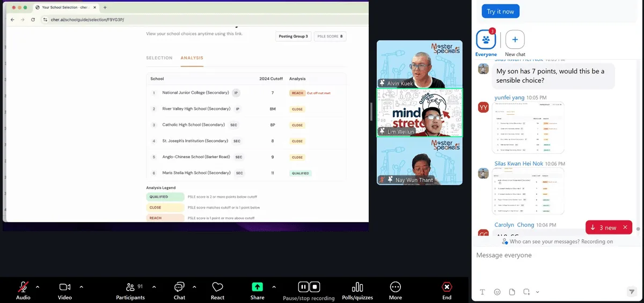Toggle the Chat panel from the toolbar
644x303 pixels.
179,287
